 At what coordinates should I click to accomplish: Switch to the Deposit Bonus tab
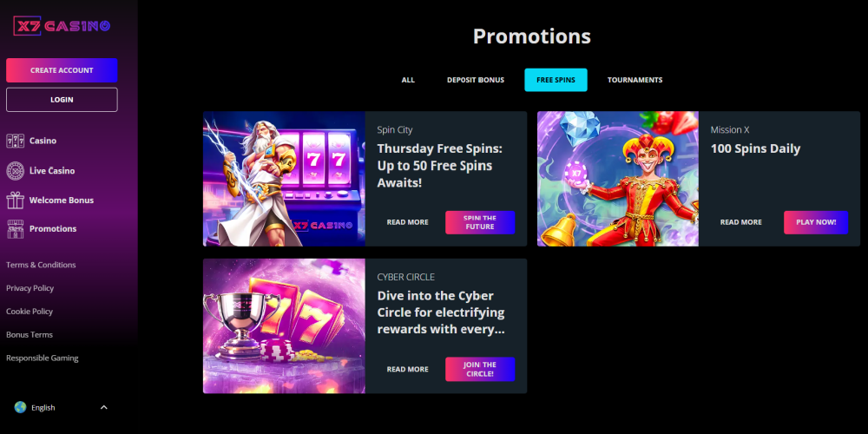[476, 80]
